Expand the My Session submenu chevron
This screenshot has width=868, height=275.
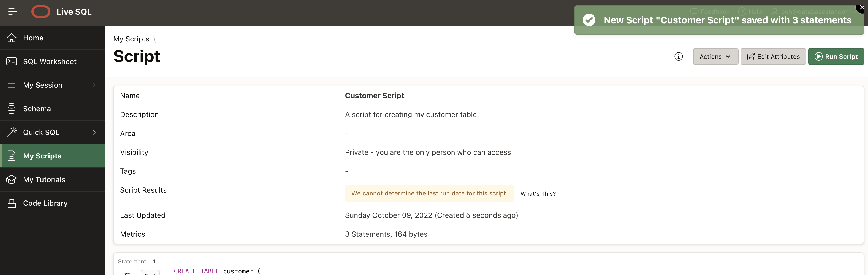[x=94, y=85]
